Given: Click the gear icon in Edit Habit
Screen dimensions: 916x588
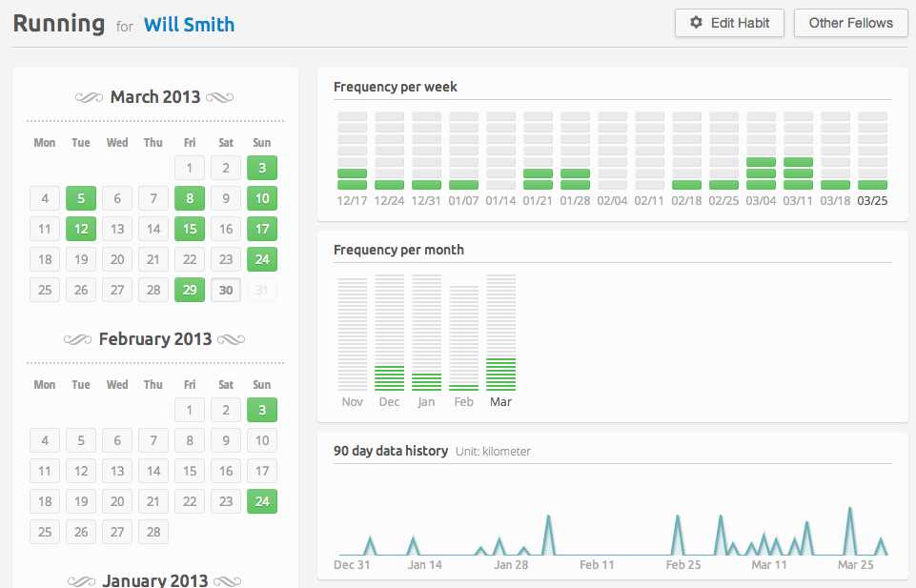Looking at the screenshot, I should pos(696,23).
